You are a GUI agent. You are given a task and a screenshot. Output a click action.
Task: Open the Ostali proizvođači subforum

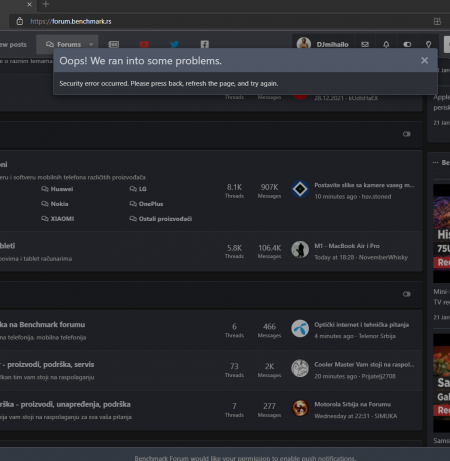coord(165,219)
